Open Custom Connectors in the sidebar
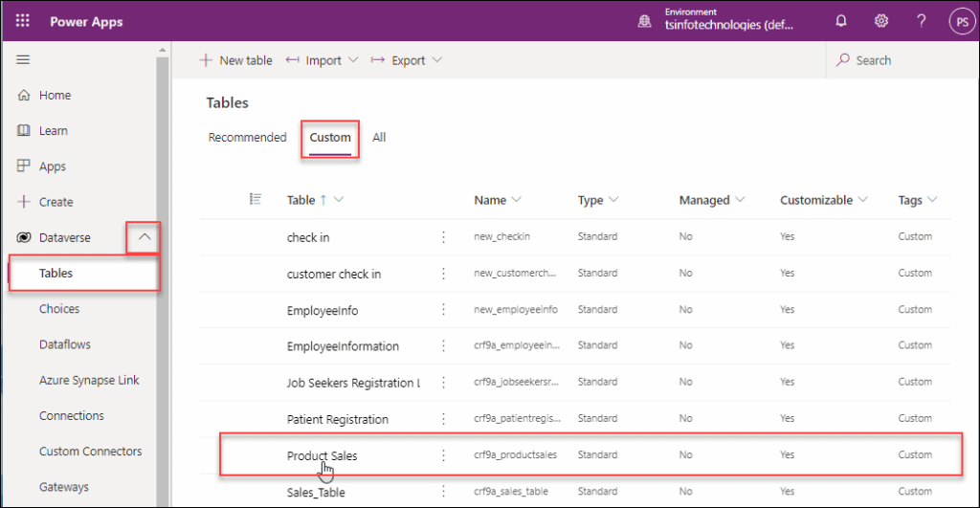 (x=91, y=452)
